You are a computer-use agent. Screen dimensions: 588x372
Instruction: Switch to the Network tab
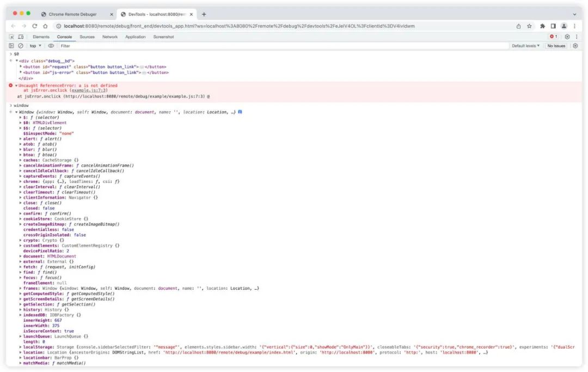coord(109,36)
